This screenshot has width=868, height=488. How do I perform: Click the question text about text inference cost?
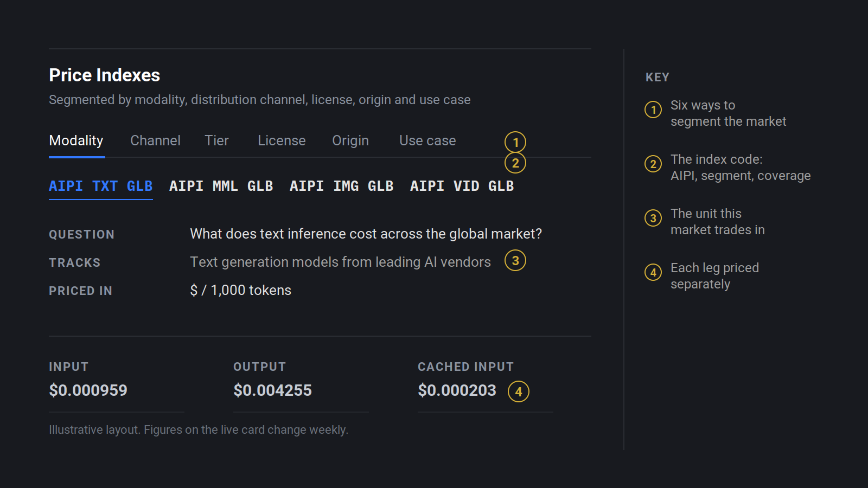[366, 234]
